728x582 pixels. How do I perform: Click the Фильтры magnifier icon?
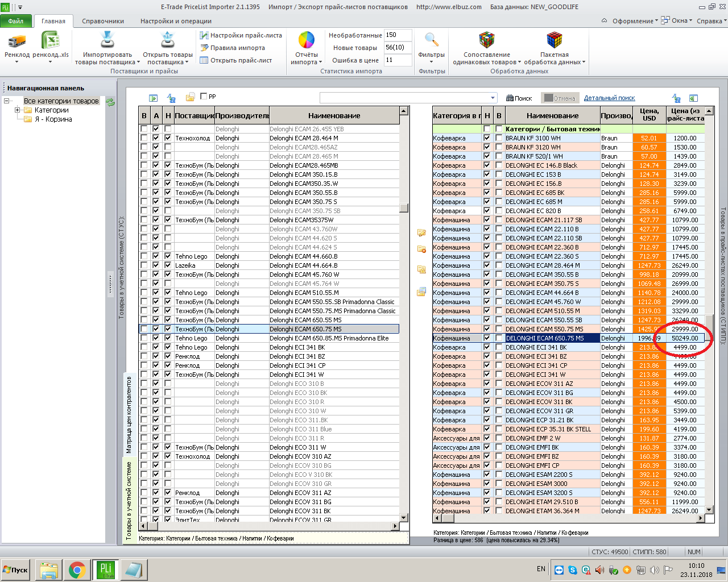pos(432,40)
